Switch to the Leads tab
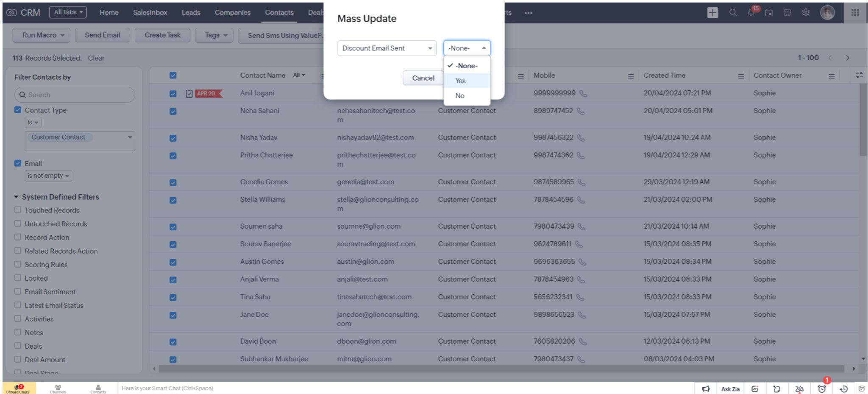Image resolution: width=868 pixels, height=394 pixels. click(x=191, y=13)
